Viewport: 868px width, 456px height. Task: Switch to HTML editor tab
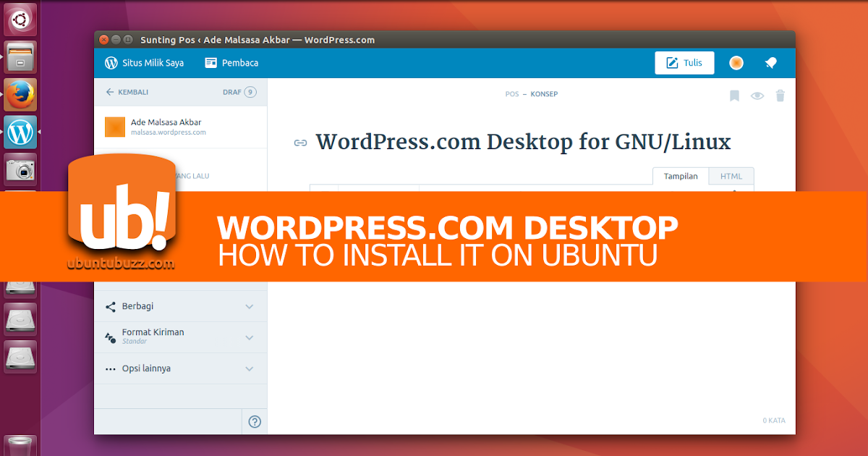[731, 176]
